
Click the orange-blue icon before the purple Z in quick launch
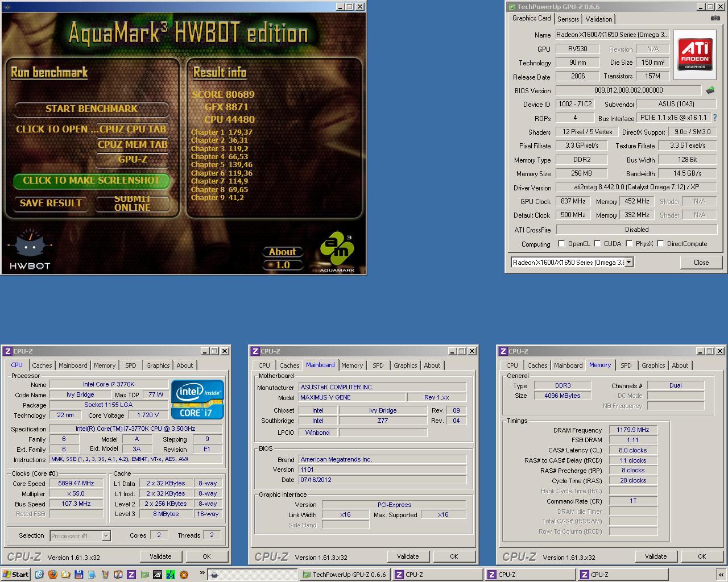[x=118, y=575]
